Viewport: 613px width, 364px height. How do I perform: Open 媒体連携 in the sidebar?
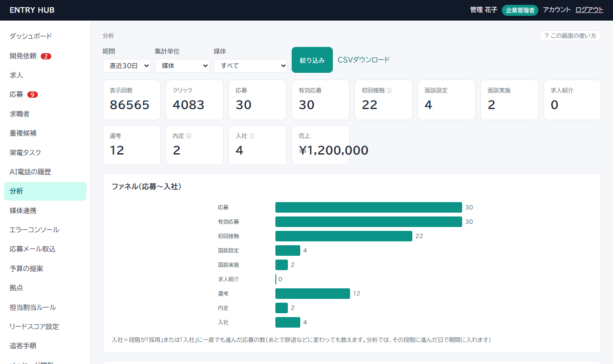click(45, 211)
